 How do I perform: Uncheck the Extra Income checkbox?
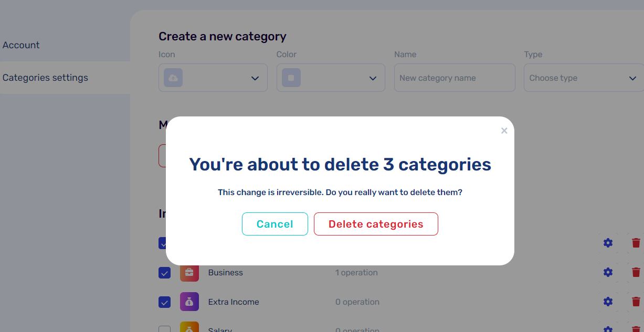(165, 302)
